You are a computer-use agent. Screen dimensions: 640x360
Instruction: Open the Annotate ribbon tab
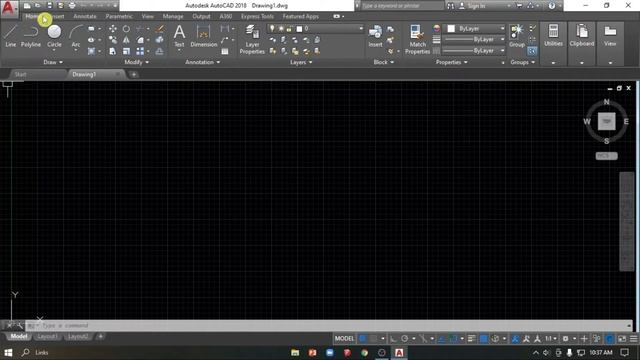[x=84, y=16]
